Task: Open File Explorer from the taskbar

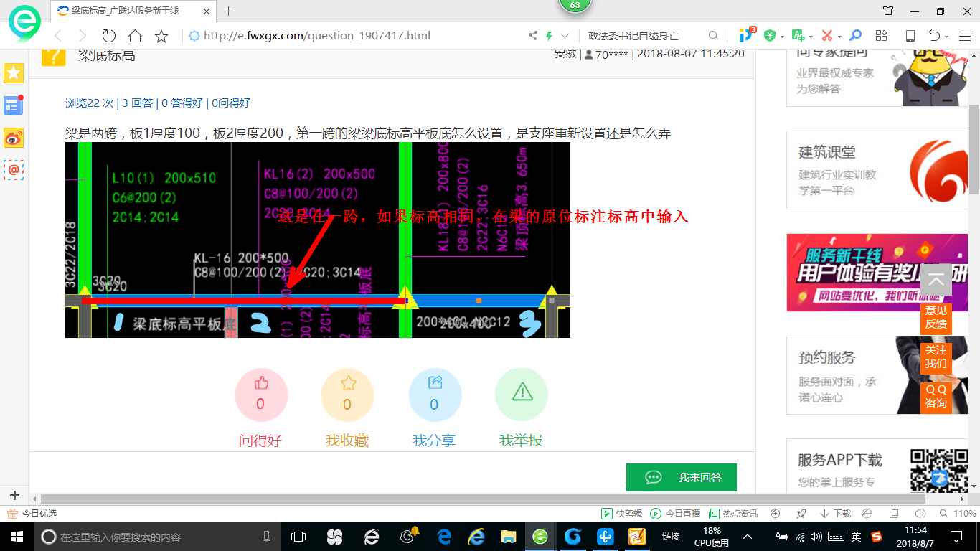Action: (x=508, y=537)
